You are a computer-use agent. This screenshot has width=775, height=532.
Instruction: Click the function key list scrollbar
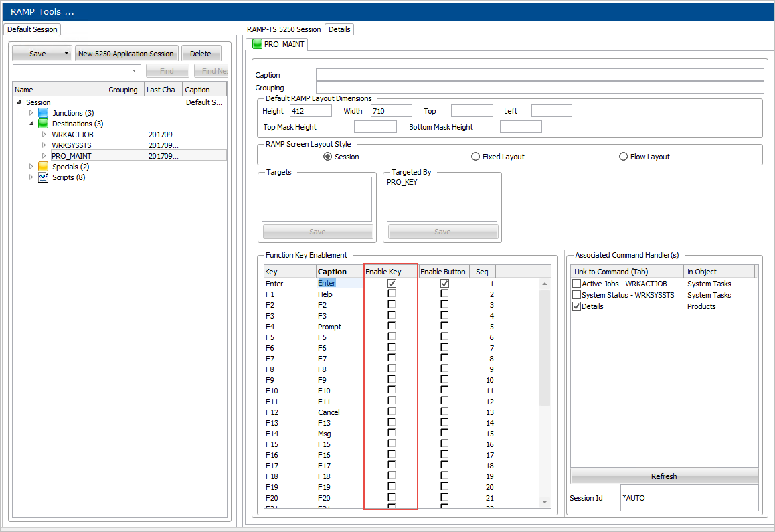(x=545, y=348)
